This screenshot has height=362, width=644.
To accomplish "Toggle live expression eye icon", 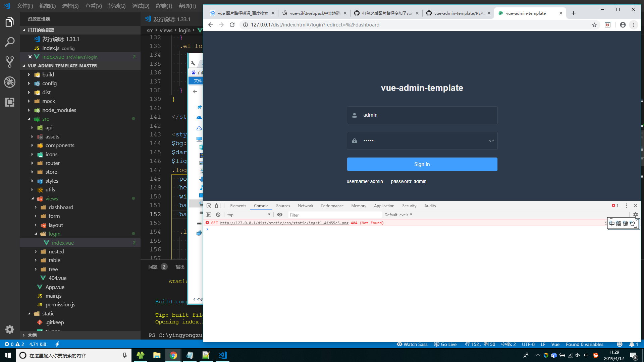I will (x=280, y=215).
